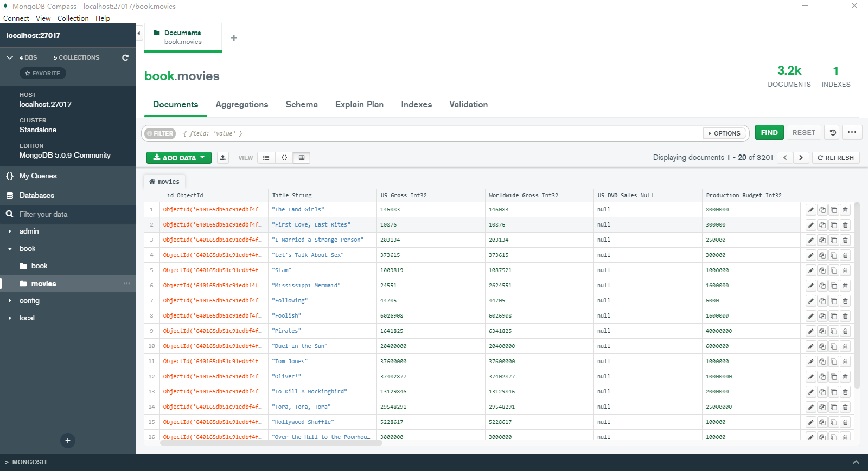This screenshot has width=868, height=471.
Task: Open the View menu
Action: [x=43, y=18]
